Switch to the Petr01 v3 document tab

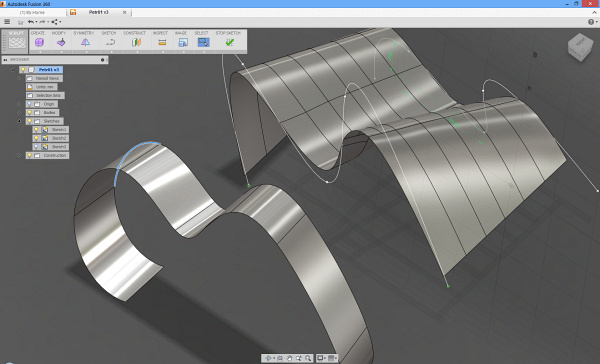coord(98,12)
